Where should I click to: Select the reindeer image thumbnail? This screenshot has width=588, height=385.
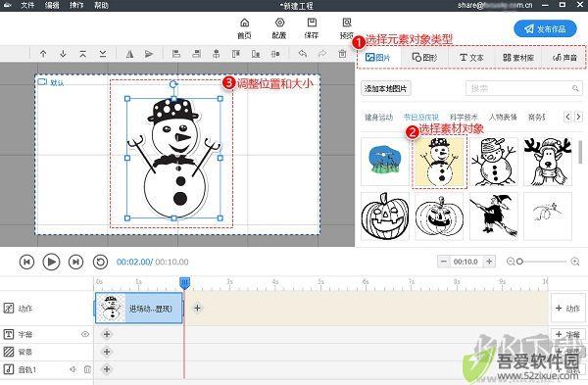(548, 162)
